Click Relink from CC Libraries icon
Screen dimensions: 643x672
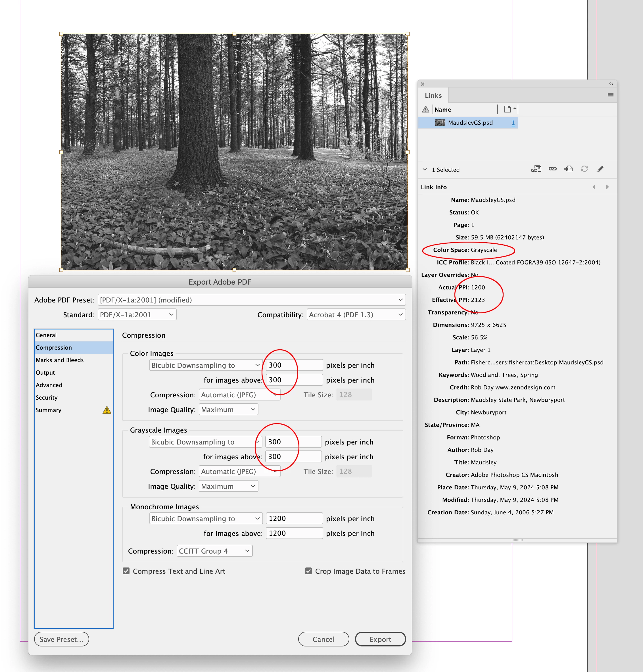coord(536,169)
